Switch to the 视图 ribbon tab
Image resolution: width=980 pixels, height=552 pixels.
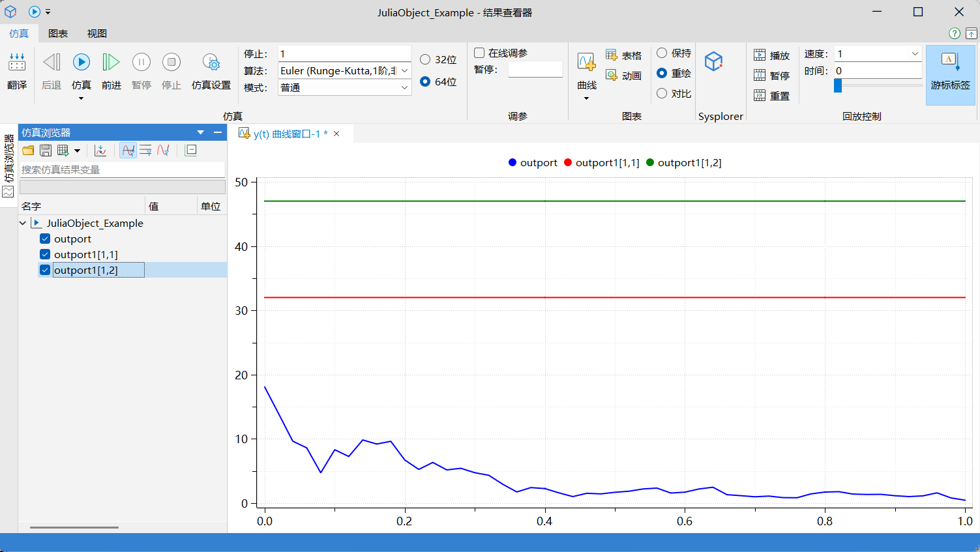point(97,33)
